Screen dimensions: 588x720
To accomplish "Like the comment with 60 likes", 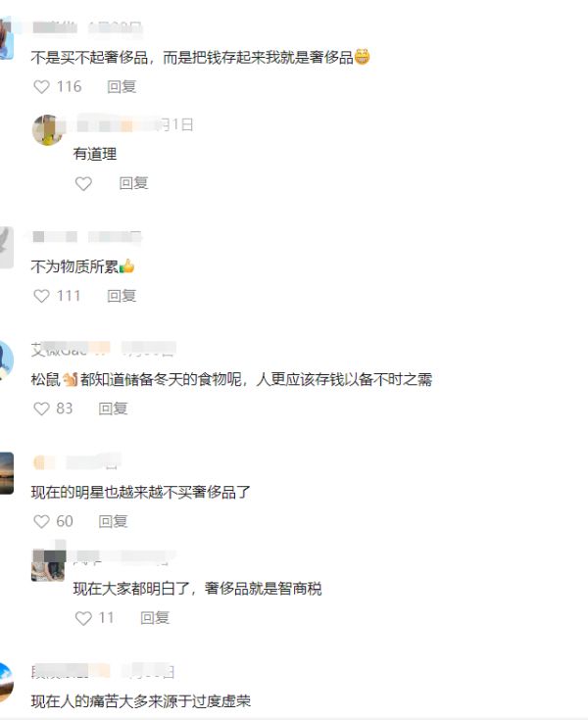I will coord(42,521).
